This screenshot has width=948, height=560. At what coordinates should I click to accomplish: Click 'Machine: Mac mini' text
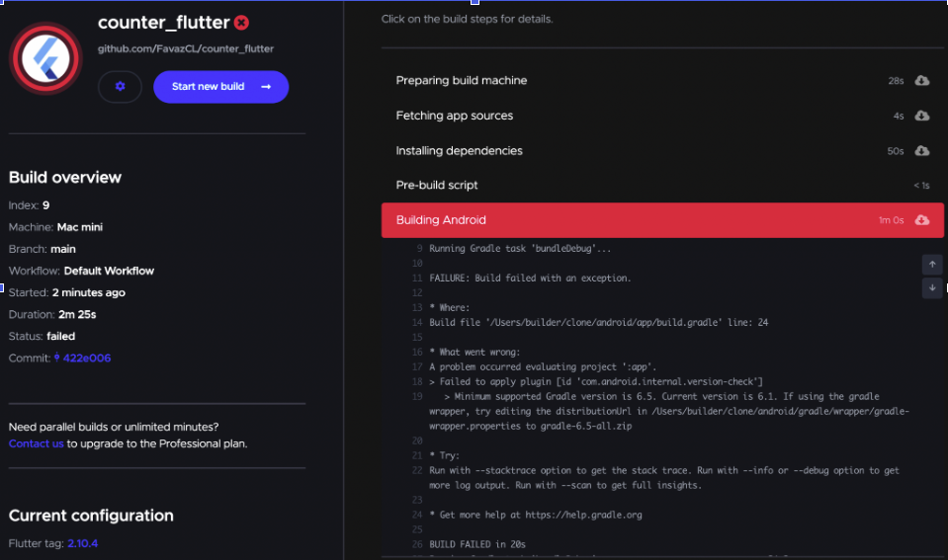click(x=55, y=227)
